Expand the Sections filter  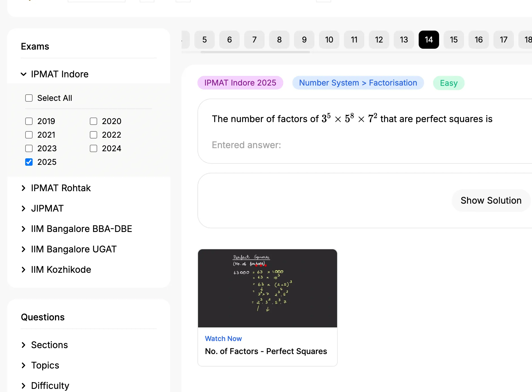(x=45, y=345)
